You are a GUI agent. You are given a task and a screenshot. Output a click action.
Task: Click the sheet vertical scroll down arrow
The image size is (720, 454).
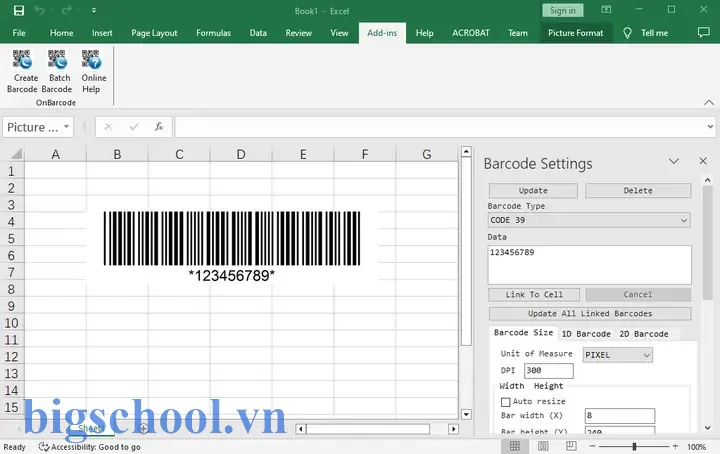coord(466,415)
